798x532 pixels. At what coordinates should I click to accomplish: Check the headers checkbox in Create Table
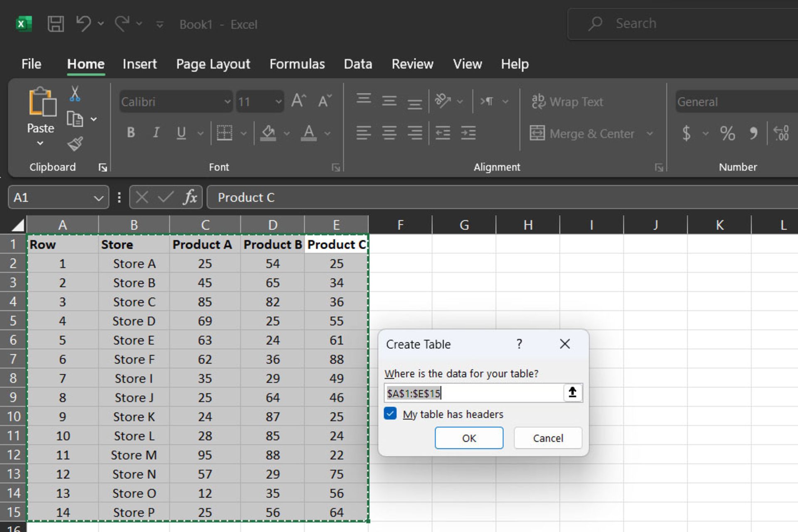point(390,414)
